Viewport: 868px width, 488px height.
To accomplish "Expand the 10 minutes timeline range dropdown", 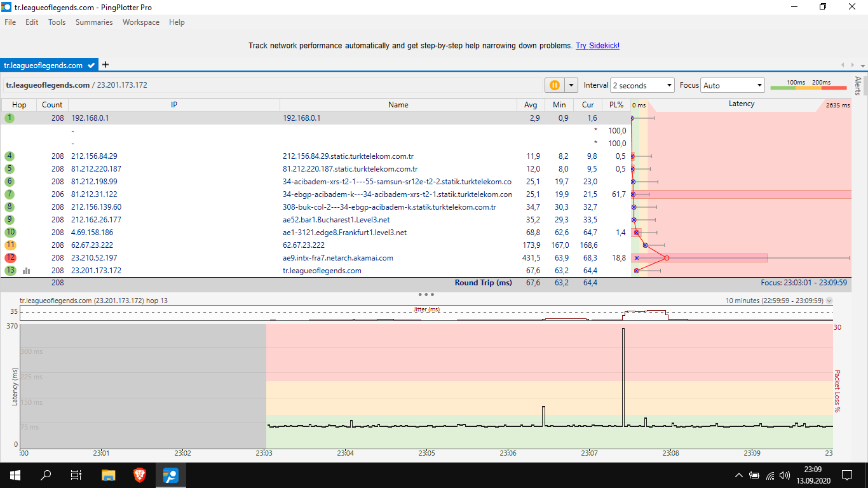I will (x=829, y=301).
